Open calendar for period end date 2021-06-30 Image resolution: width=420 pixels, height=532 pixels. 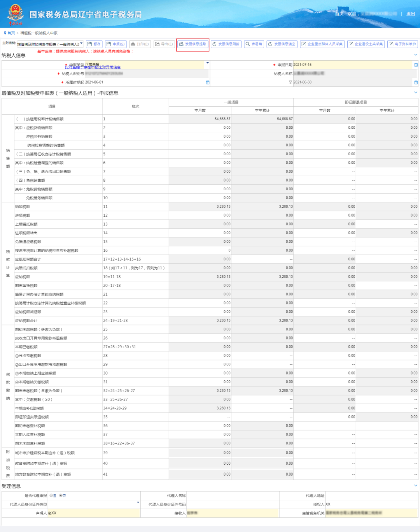(416, 83)
